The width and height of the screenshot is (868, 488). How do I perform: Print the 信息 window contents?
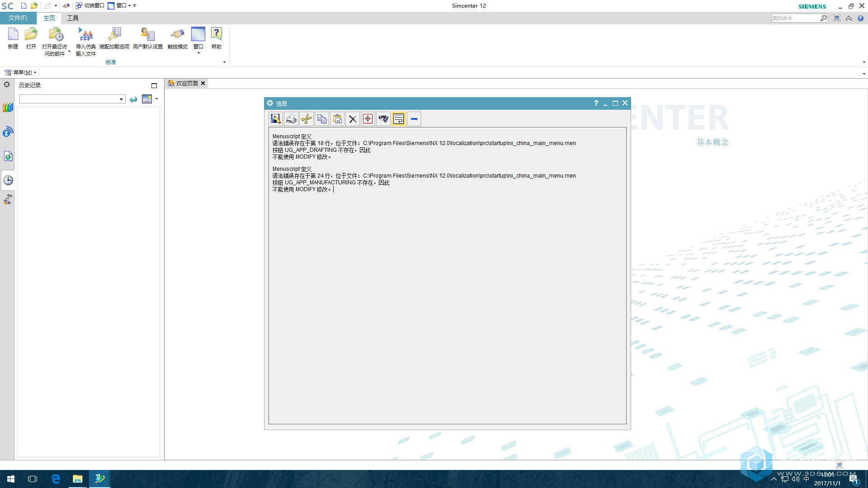click(291, 119)
